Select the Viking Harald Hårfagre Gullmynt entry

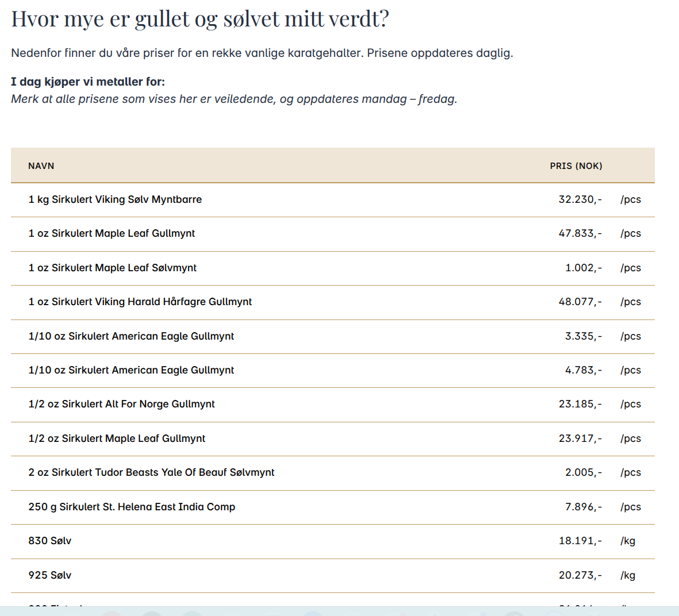140,302
